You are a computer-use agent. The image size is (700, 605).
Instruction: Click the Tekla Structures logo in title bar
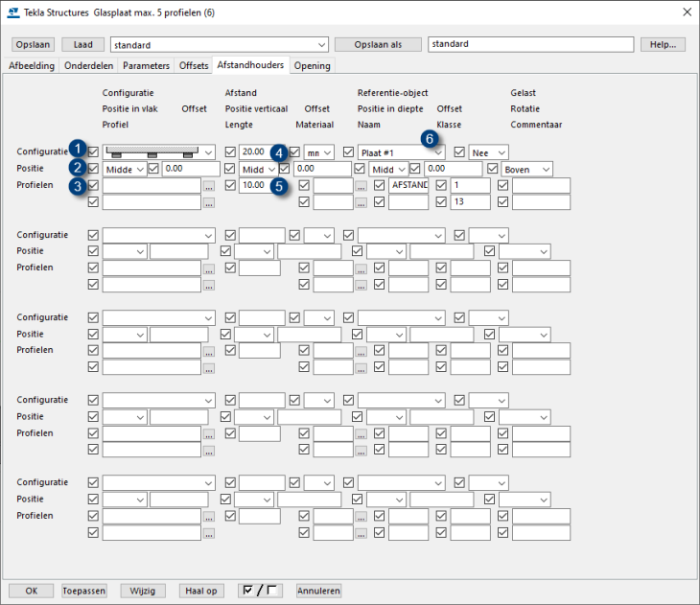point(12,12)
